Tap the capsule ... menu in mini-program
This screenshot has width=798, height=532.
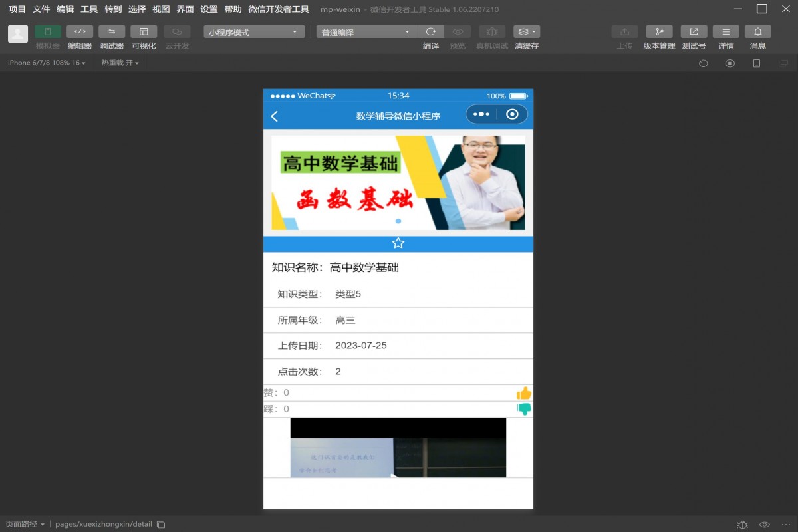481,114
